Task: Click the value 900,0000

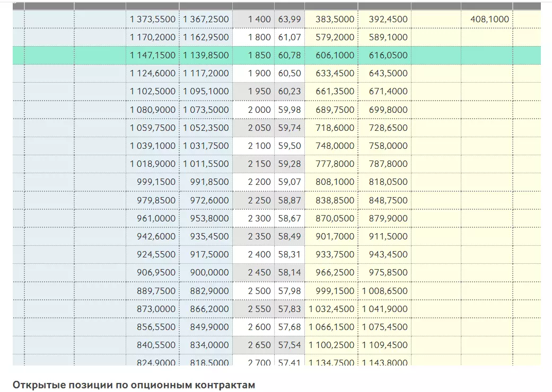Action: point(209,272)
